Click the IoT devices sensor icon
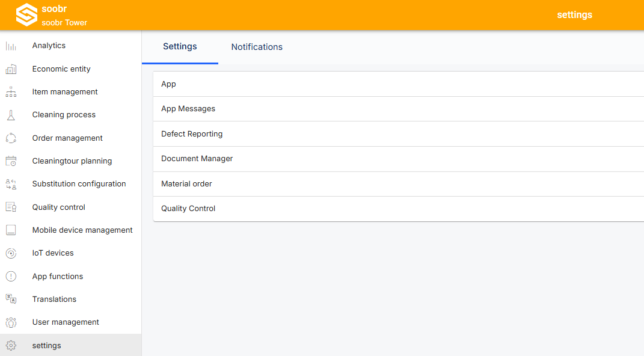The image size is (644, 356). 11,253
